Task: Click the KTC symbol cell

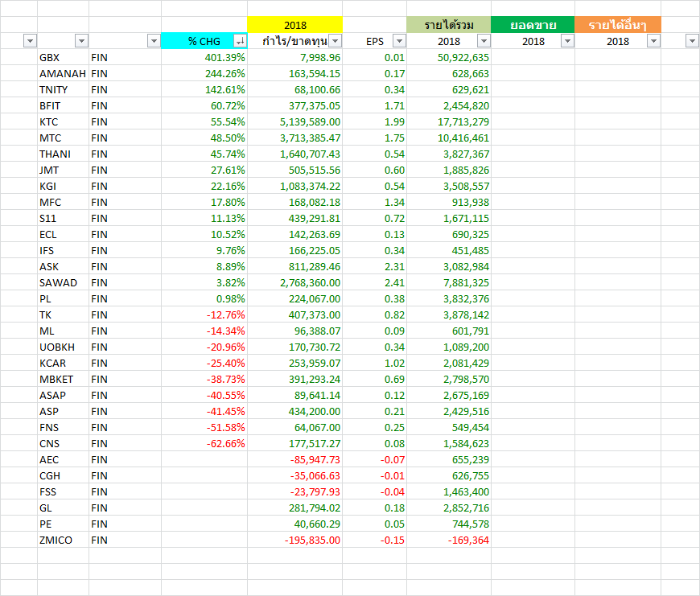Action: click(x=63, y=121)
